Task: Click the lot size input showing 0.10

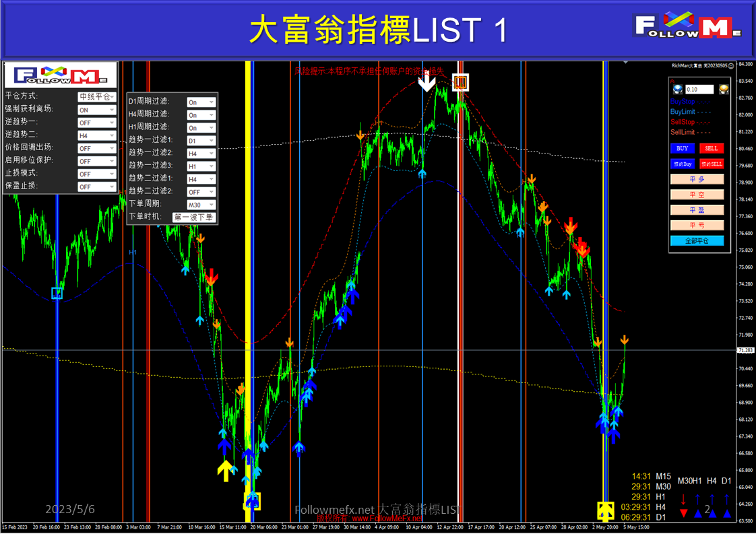Action: 699,88
